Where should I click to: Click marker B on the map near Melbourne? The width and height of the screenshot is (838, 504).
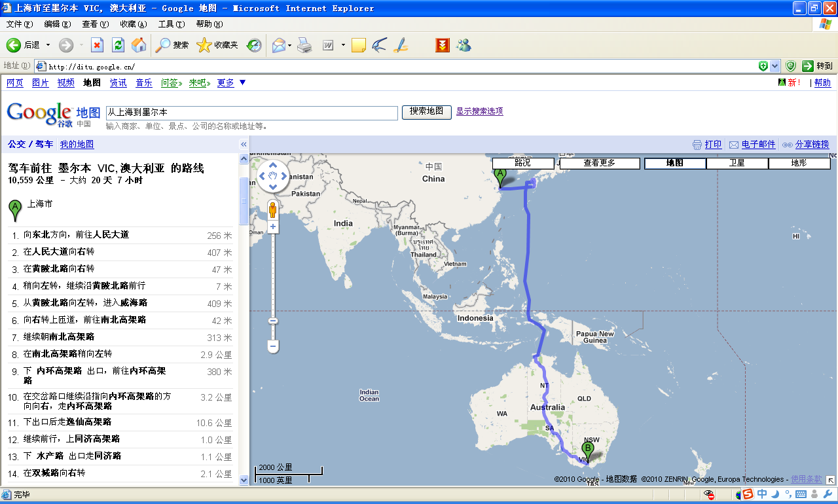click(x=588, y=452)
